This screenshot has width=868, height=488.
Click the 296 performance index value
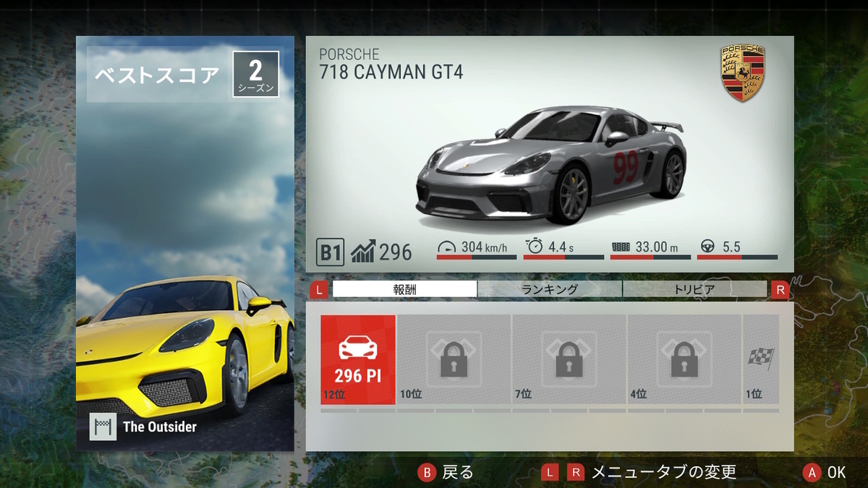395,252
